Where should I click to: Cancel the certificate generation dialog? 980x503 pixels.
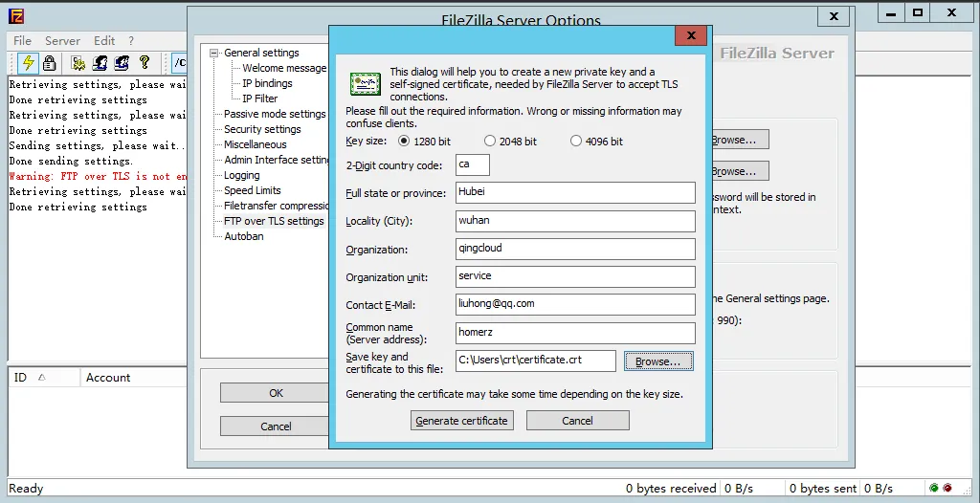pos(577,421)
